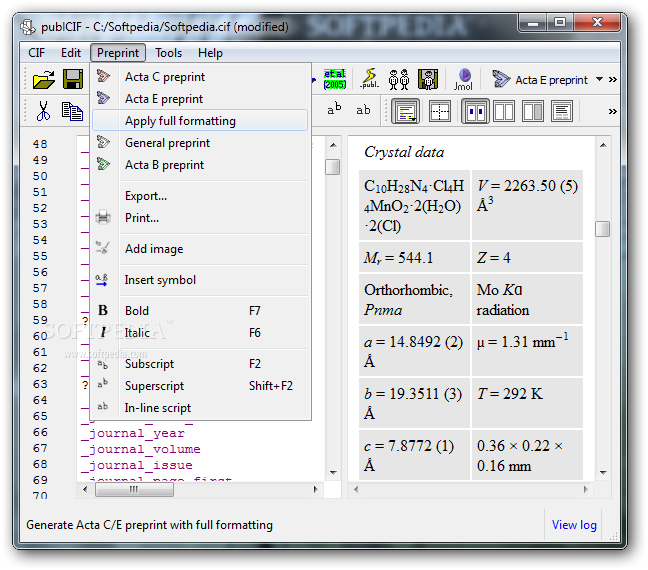Expand the second toolbar overflow chevron
This screenshot has height=570, width=648.
click(x=612, y=111)
